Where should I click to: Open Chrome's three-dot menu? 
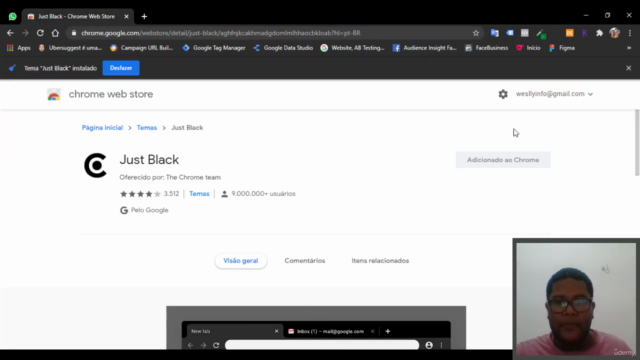pyautogui.click(x=630, y=33)
